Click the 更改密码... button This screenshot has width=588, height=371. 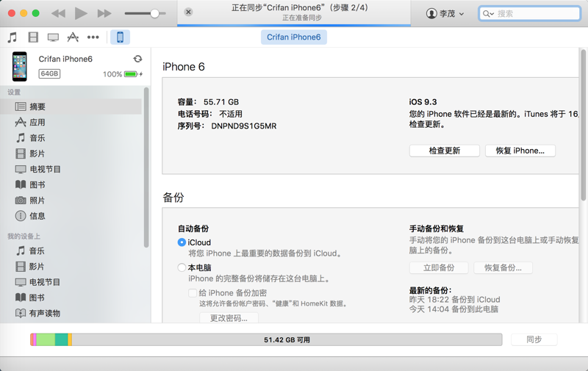[x=229, y=318]
